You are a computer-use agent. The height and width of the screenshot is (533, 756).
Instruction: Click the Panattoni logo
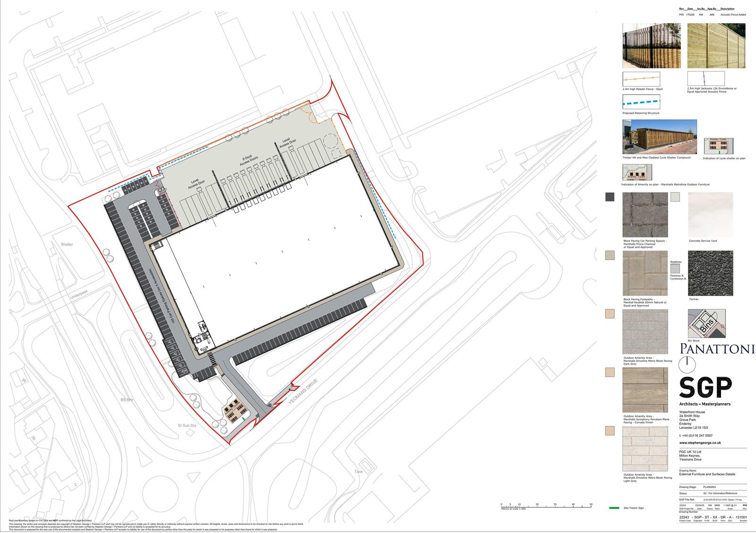pos(717,349)
